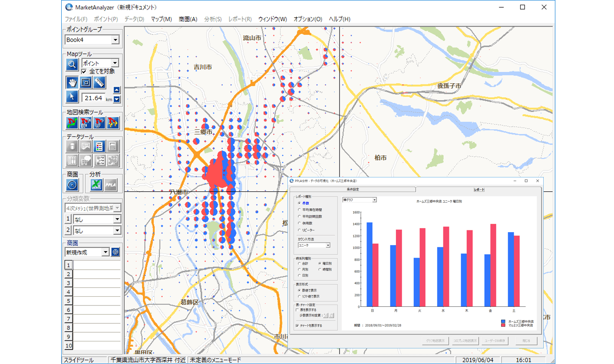This screenshot has height=364, width=614.
Task: Open the 商圏(A) menu
Action: pyautogui.click(x=188, y=19)
